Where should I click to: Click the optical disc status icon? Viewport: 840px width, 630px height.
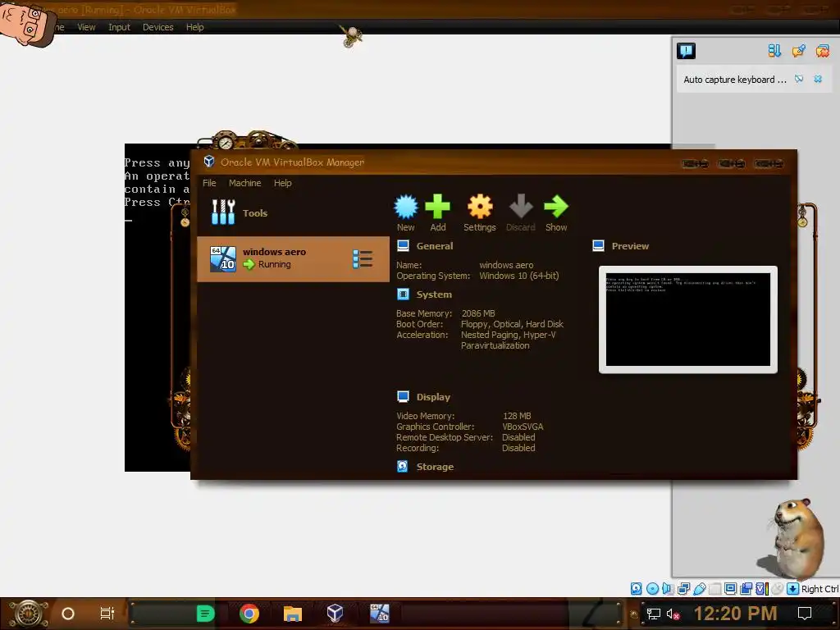pyautogui.click(x=652, y=589)
